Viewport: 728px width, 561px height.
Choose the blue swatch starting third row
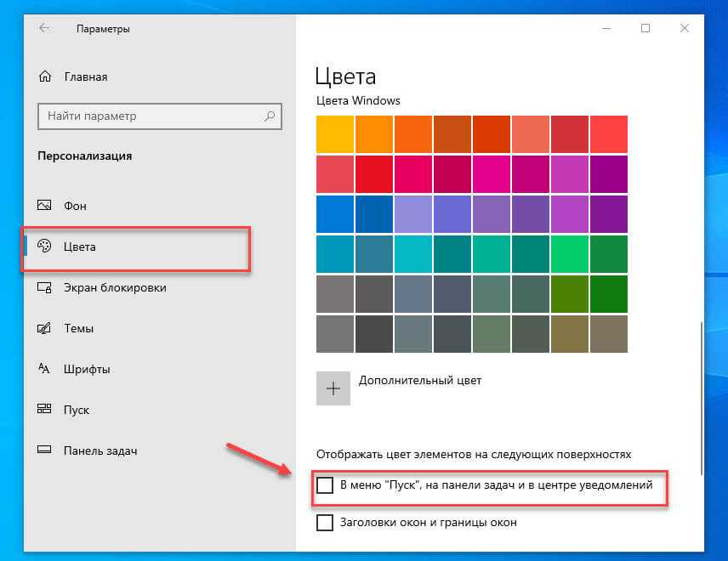335,213
